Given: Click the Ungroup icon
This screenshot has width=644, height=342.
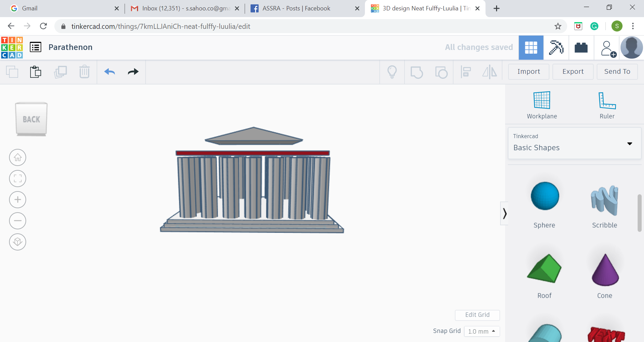Looking at the screenshot, I should click(x=441, y=72).
